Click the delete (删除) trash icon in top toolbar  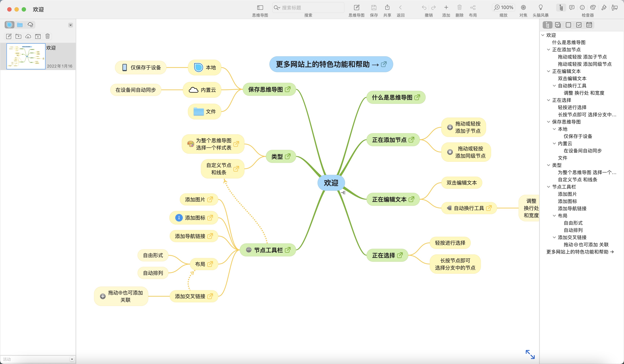pos(460,7)
